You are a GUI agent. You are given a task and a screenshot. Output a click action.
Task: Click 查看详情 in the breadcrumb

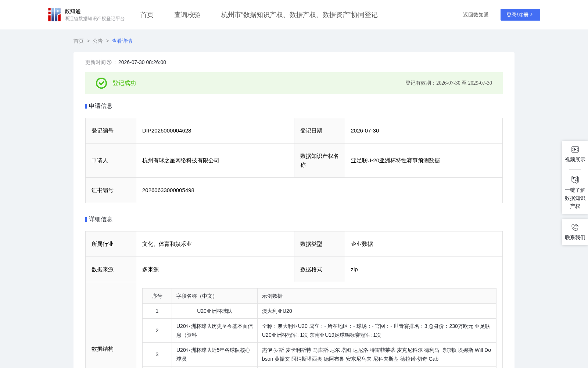coord(122,41)
